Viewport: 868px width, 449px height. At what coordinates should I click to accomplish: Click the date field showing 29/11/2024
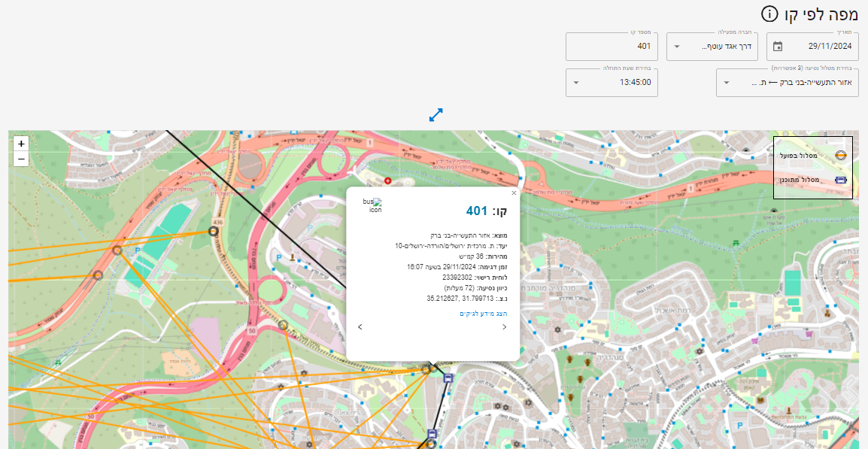[x=812, y=47]
